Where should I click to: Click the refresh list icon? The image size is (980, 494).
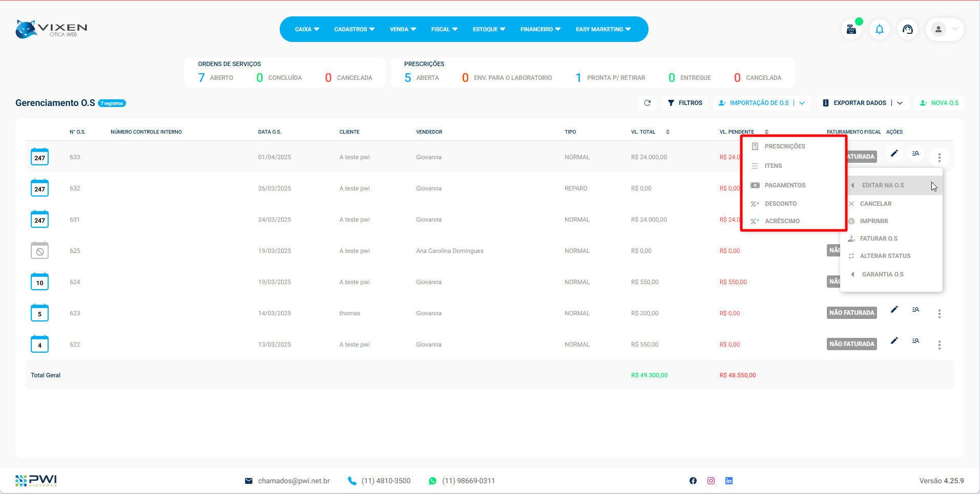click(x=648, y=103)
